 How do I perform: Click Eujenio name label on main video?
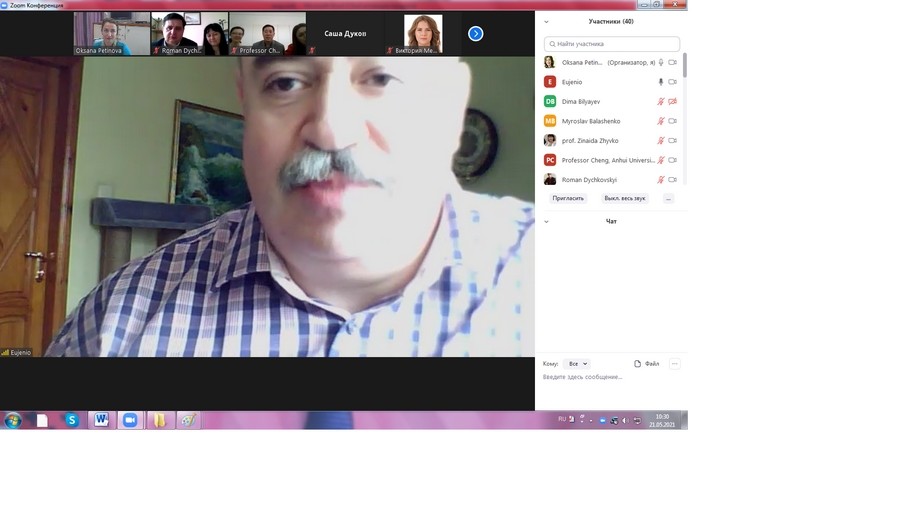17,352
